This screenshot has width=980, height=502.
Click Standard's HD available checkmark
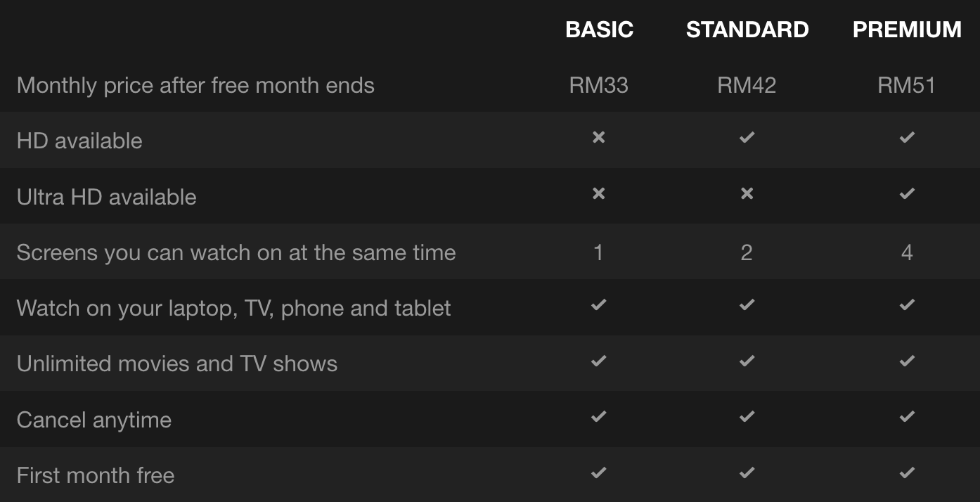coord(747,137)
